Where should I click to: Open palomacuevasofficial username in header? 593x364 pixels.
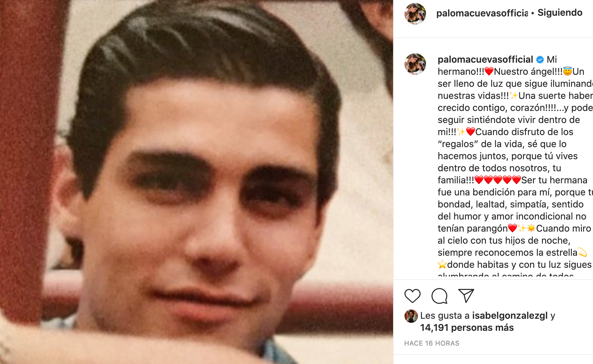coord(482,13)
